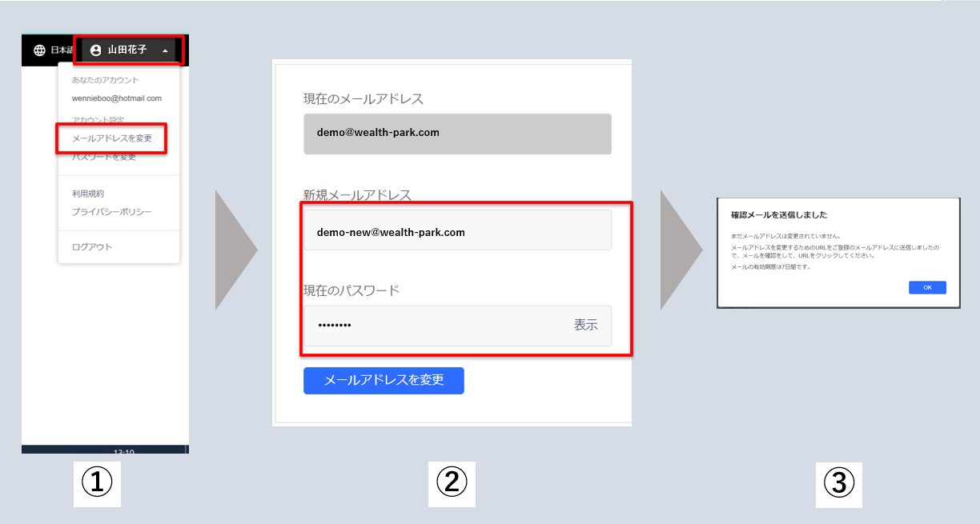Image resolution: width=980 pixels, height=524 pixels.
Task: Click inside the 現在のパスワード field
Action: coord(432,326)
